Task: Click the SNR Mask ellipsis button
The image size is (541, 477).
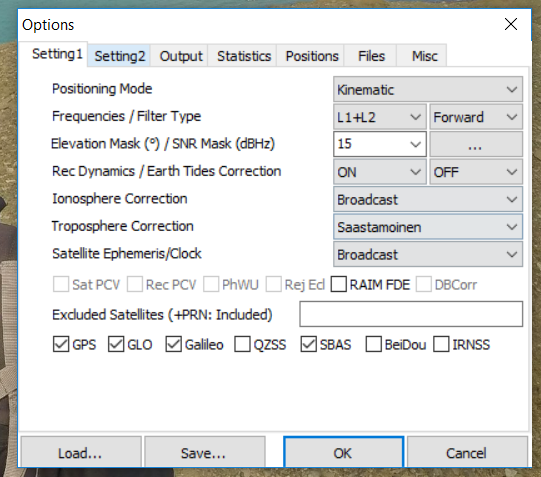Action: tap(476, 144)
